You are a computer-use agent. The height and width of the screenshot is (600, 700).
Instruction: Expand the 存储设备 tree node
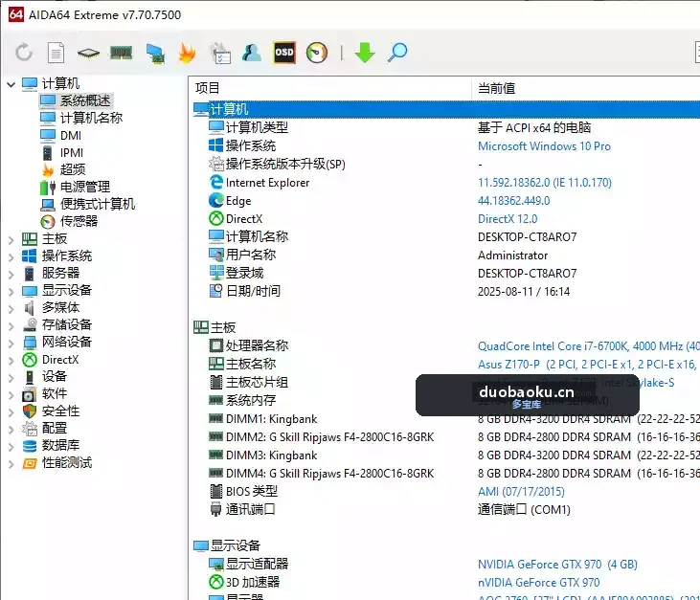click(x=11, y=325)
